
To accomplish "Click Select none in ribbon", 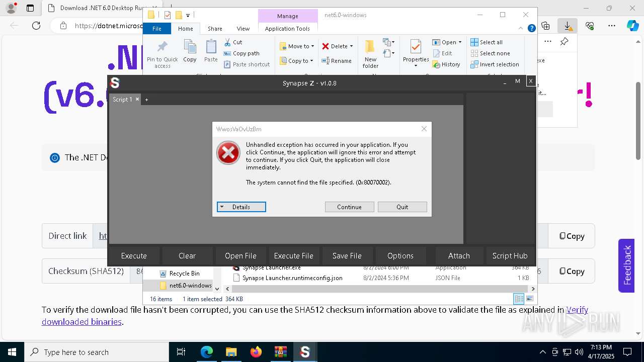I will pos(490,53).
